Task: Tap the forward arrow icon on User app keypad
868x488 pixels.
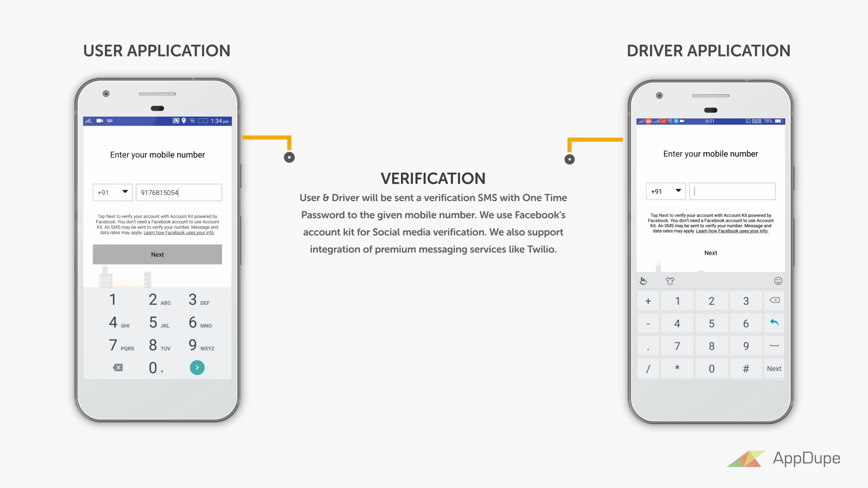Action: (198, 368)
